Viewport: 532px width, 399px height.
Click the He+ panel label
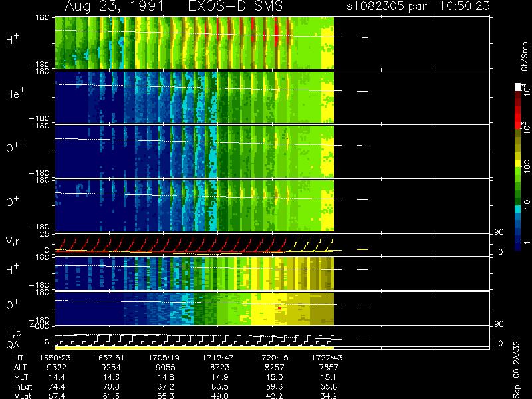pos(15,93)
